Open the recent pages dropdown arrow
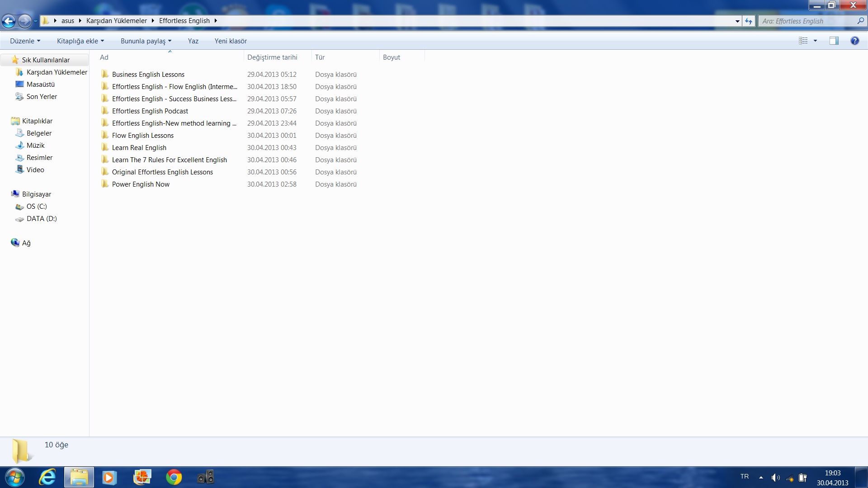This screenshot has height=488, width=868. (35, 21)
